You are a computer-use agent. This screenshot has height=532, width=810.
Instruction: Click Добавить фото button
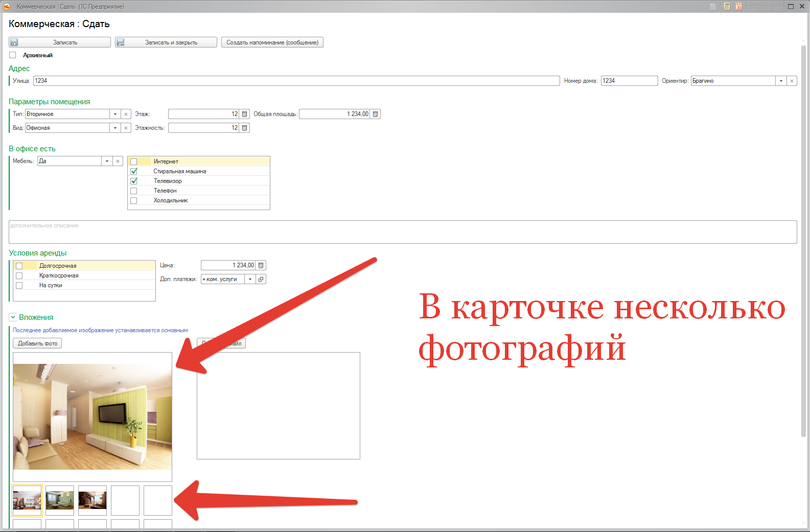click(37, 343)
